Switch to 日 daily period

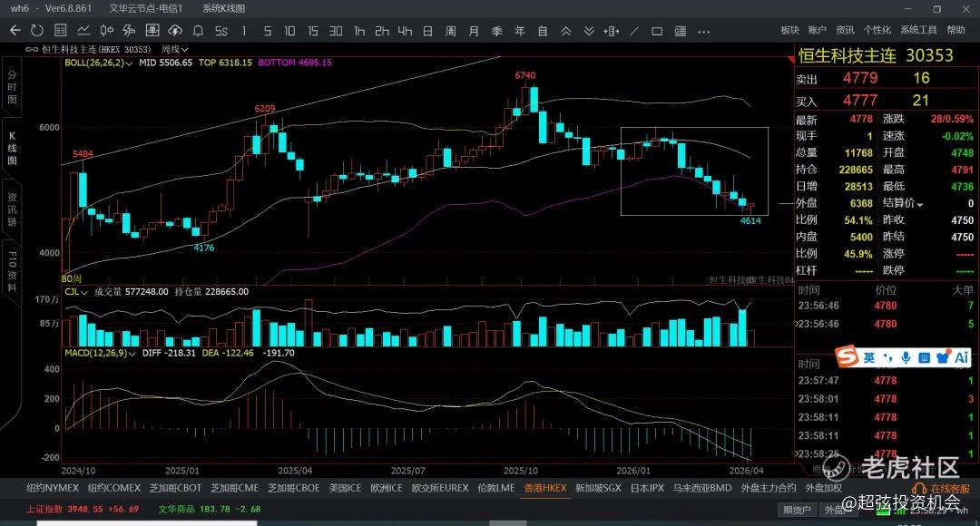[x=427, y=31]
